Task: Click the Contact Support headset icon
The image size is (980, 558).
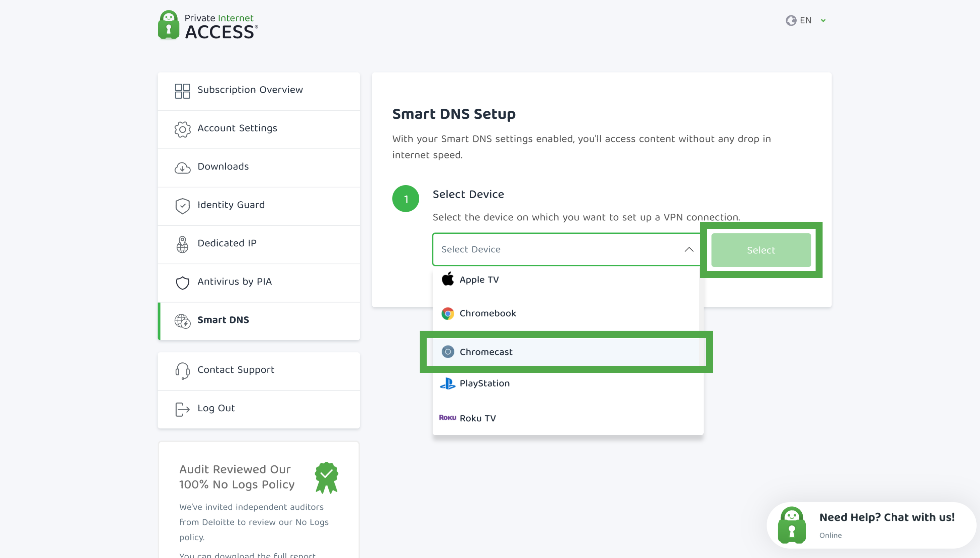Action: (x=182, y=371)
